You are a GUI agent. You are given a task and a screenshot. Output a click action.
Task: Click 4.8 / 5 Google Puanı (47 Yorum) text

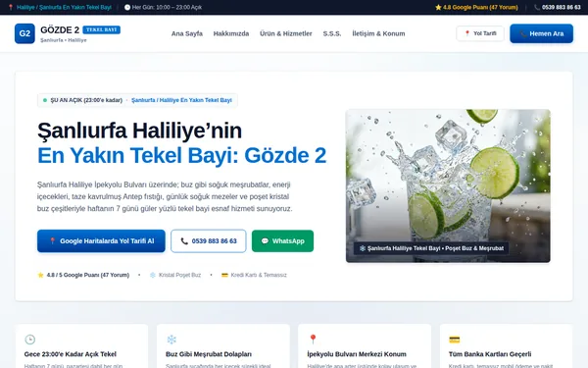tap(88, 275)
